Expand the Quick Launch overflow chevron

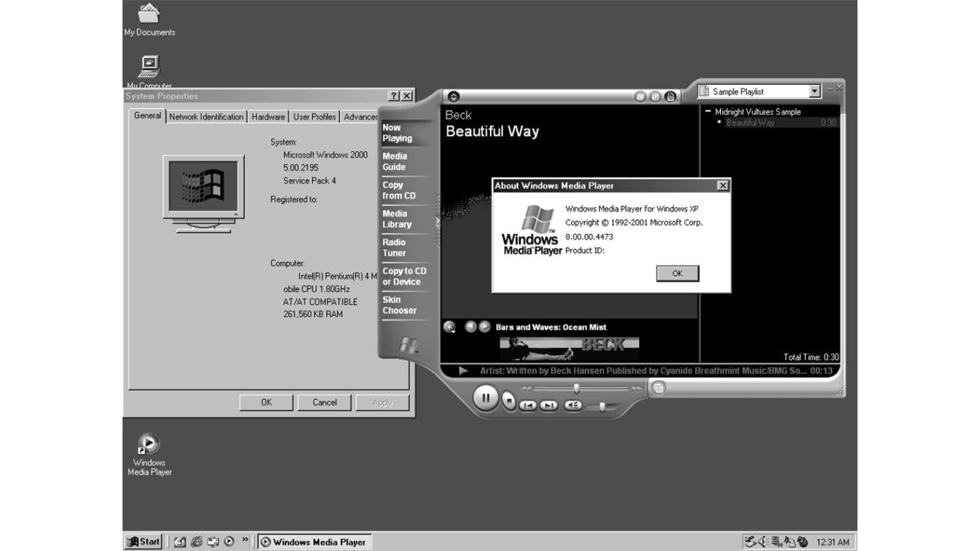coord(244,541)
